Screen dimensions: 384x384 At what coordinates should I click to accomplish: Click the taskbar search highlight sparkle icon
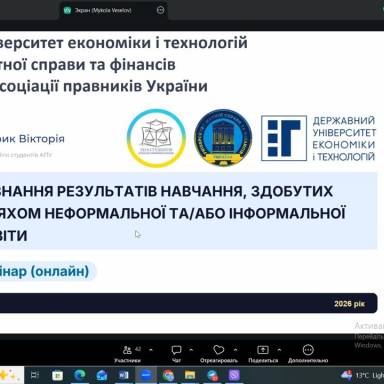pos(10,376)
